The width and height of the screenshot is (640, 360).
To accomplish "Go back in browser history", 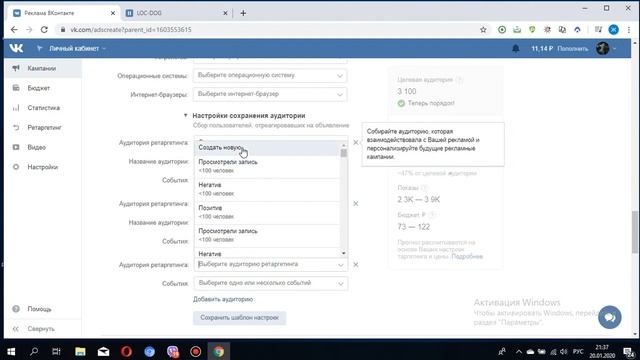I will (x=14, y=29).
